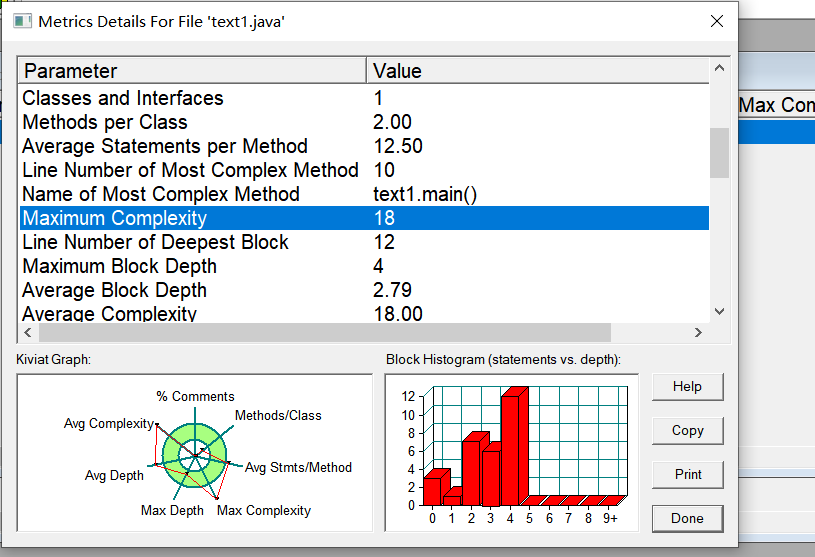Click the Done button
The height and width of the screenshot is (557, 815).
tap(687, 519)
